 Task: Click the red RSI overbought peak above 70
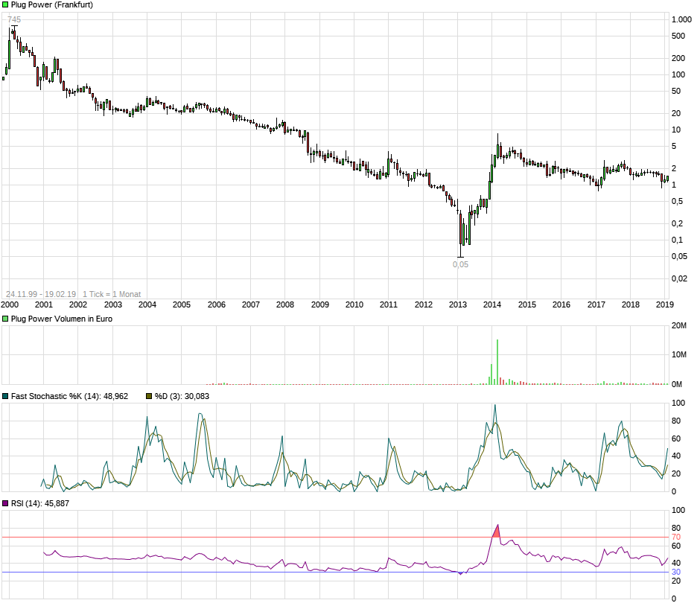point(497,532)
